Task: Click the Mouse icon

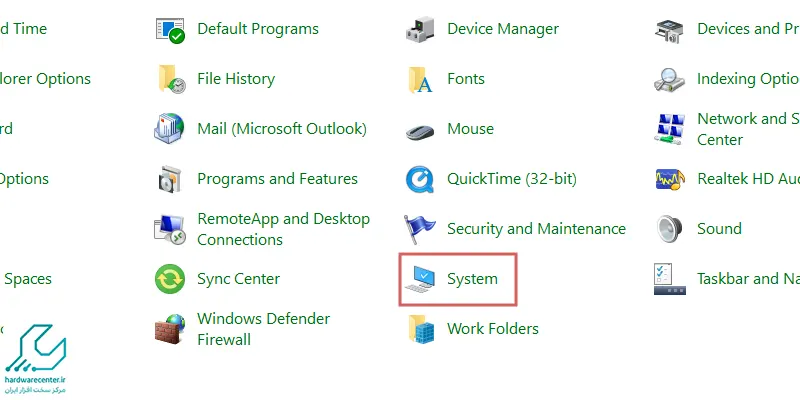Action: 420,132
